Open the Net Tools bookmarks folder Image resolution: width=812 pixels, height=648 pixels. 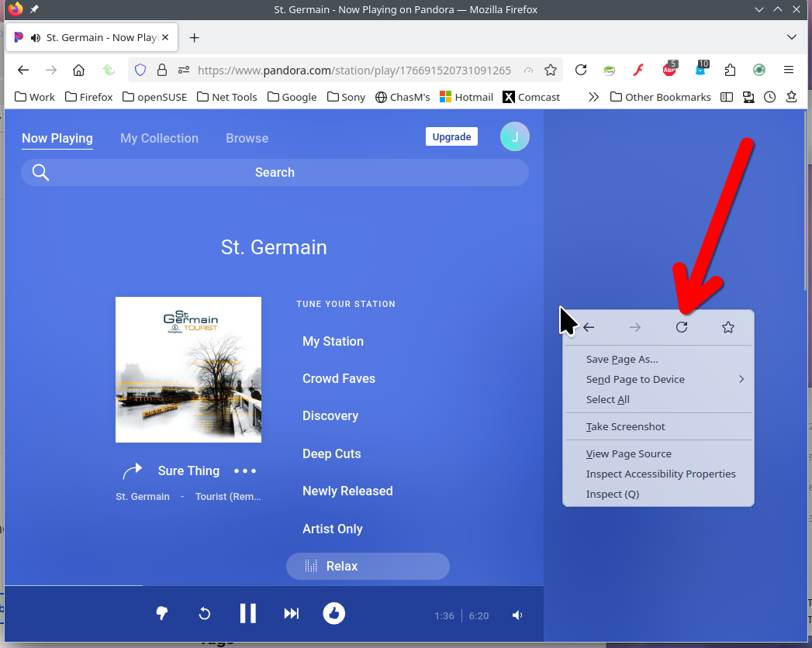point(226,98)
